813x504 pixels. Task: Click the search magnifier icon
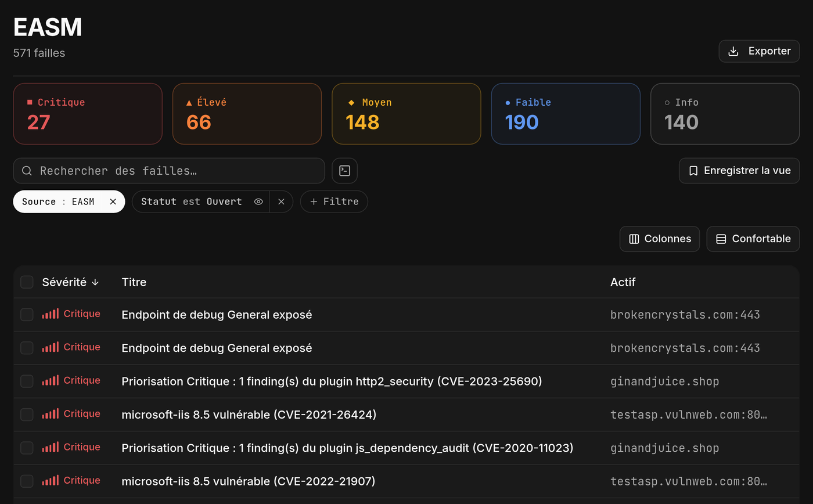pyautogui.click(x=27, y=171)
